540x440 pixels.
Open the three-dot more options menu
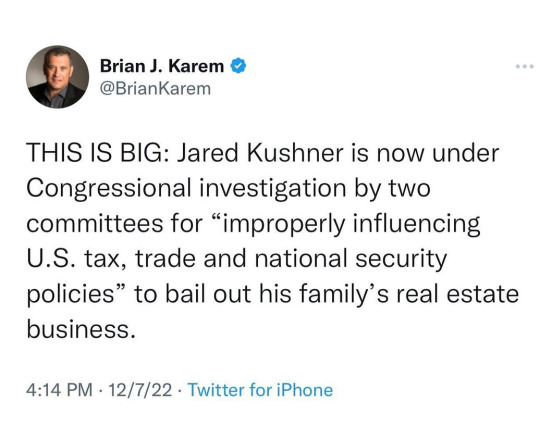click(x=525, y=66)
